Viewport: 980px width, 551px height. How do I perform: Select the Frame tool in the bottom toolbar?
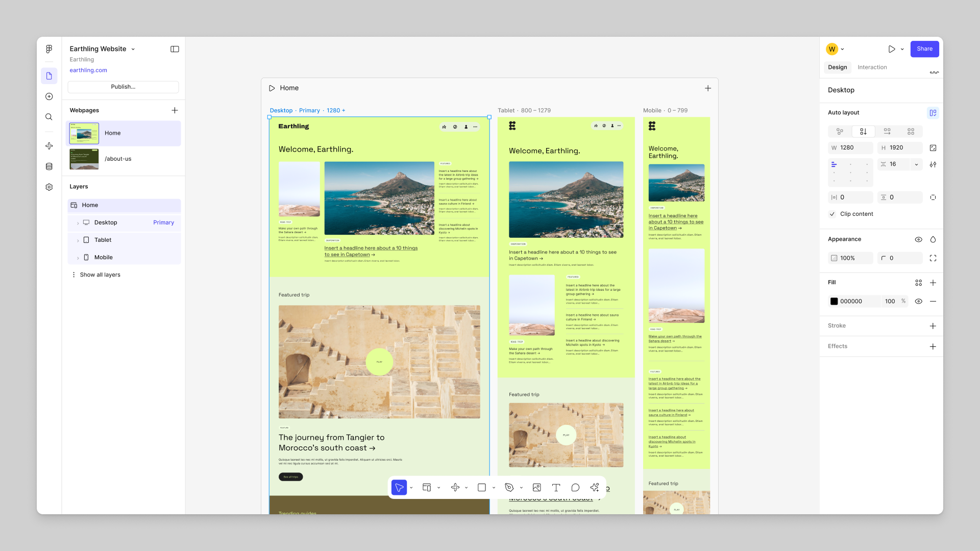[x=427, y=487]
